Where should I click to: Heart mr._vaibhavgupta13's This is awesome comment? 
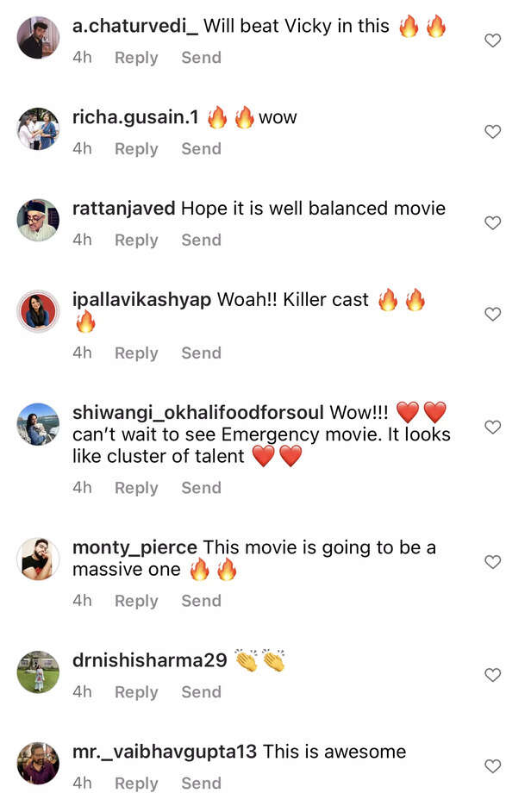(x=492, y=766)
